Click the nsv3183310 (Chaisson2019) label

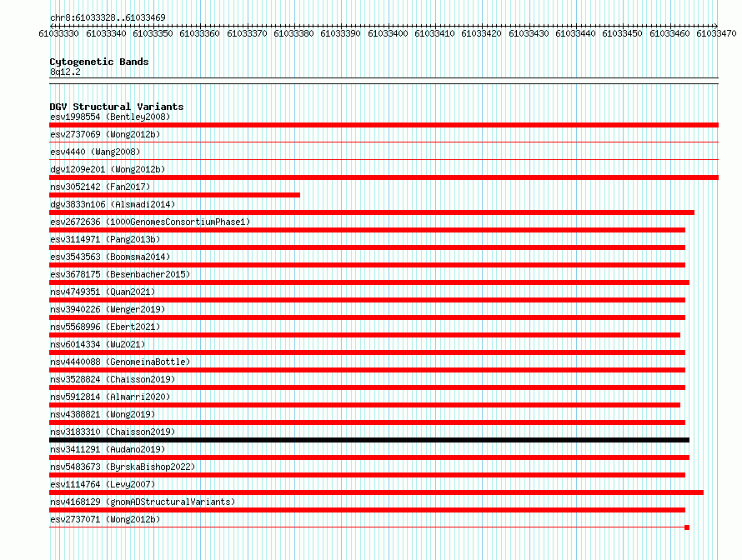point(113,432)
